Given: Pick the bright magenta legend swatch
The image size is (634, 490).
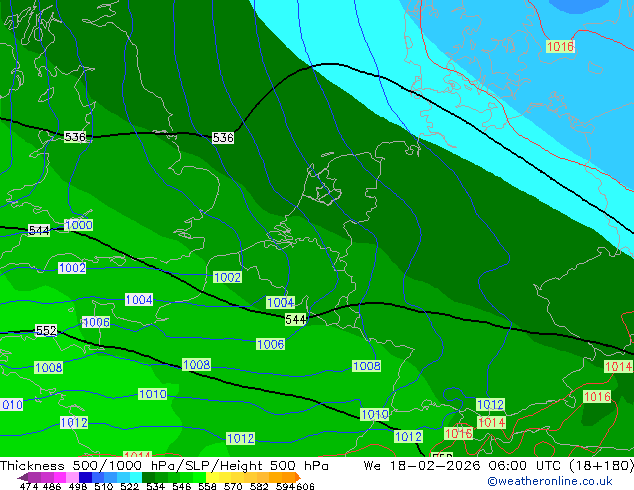Looking at the screenshot, I should click(x=60, y=477).
